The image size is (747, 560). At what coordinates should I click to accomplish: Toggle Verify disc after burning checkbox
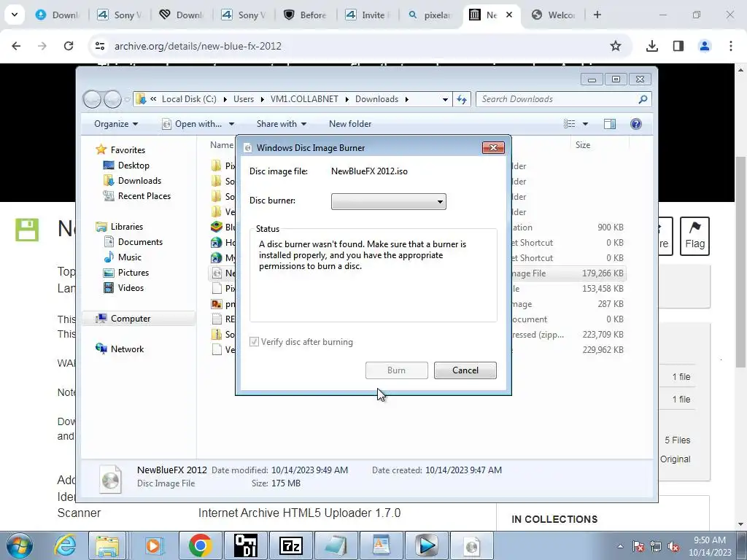pyautogui.click(x=254, y=342)
